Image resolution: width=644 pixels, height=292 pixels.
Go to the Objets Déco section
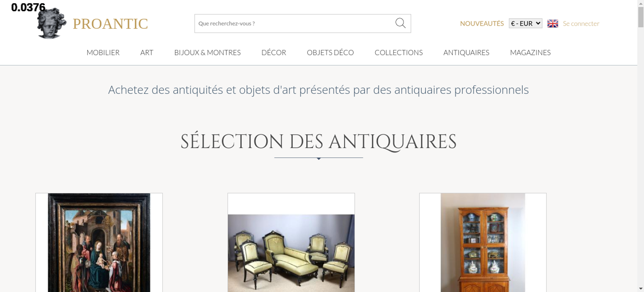tap(330, 52)
